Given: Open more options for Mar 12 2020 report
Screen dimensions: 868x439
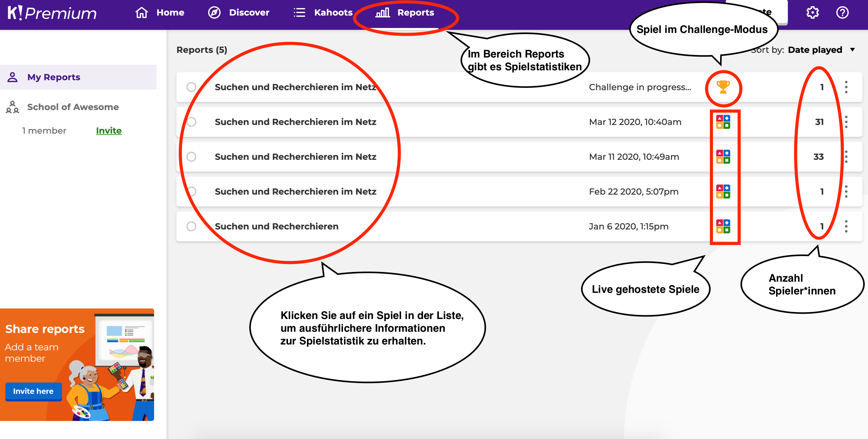Looking at the screenshot, I should pos(846,122).
